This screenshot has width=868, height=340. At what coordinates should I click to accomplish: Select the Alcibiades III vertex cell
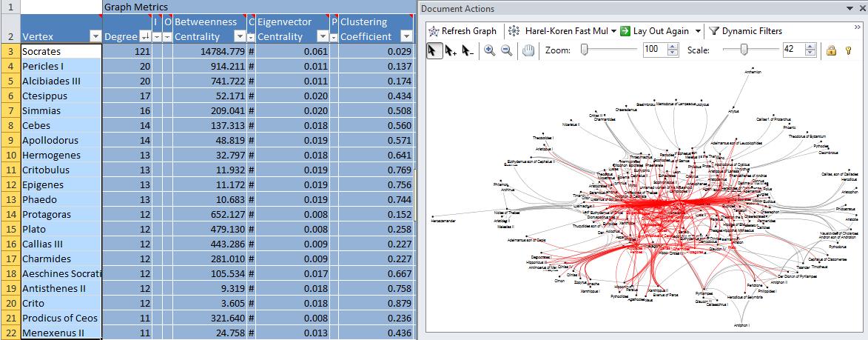(61, 81)
